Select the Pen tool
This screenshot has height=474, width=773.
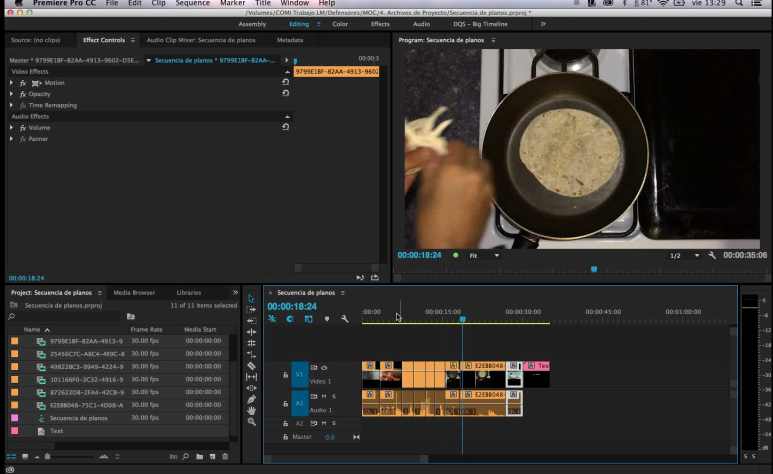(x=251, y=399)
